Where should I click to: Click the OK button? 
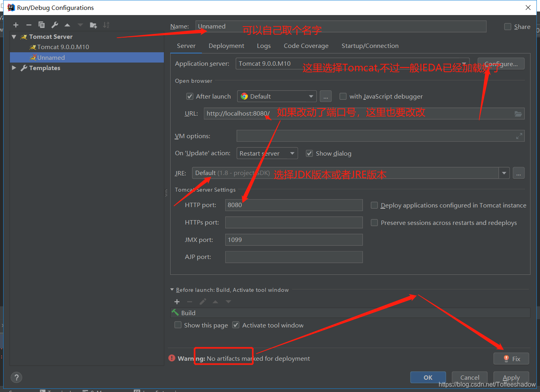pos(428,377)
